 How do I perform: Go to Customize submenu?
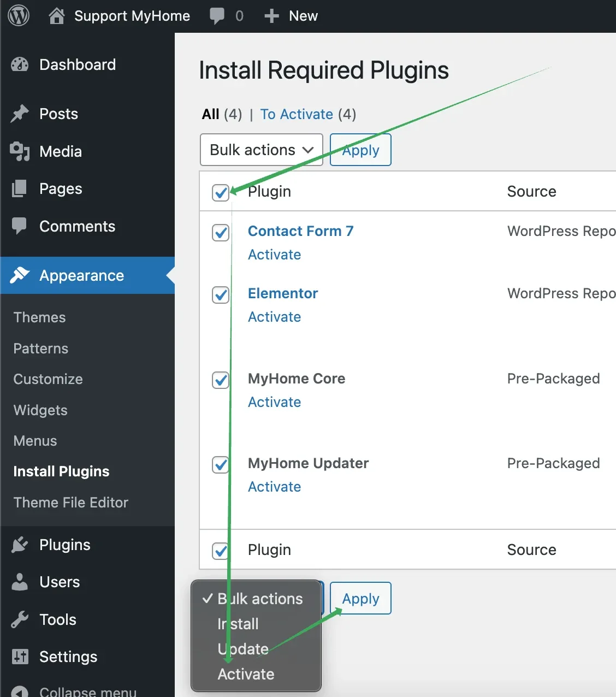click(x=48, y=379)
